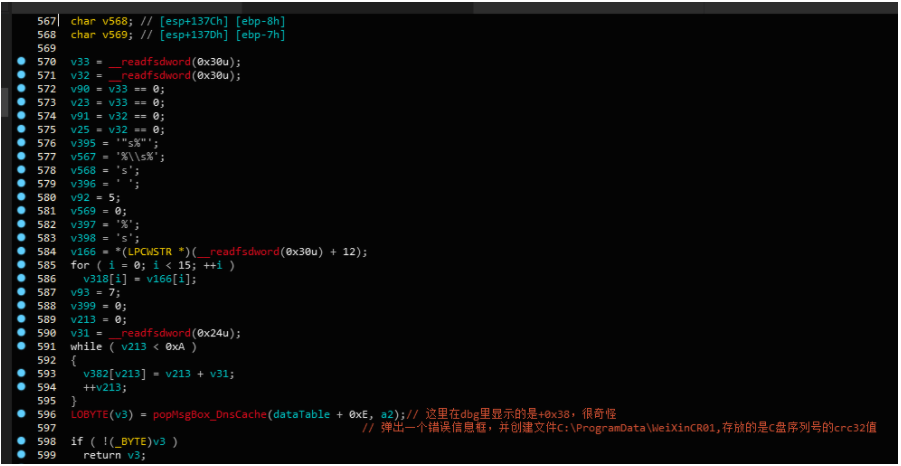Click statement 'v25 = v32 == 0;'
The image size is (901, 466).
pyautogui.click(x=118, y=129)
